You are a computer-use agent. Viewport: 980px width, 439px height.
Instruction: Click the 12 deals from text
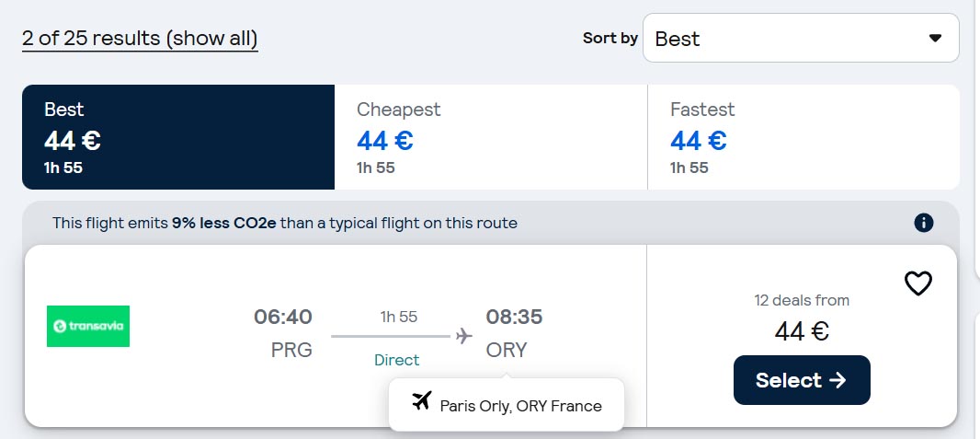pyautogui.click(x=802, y=300)
